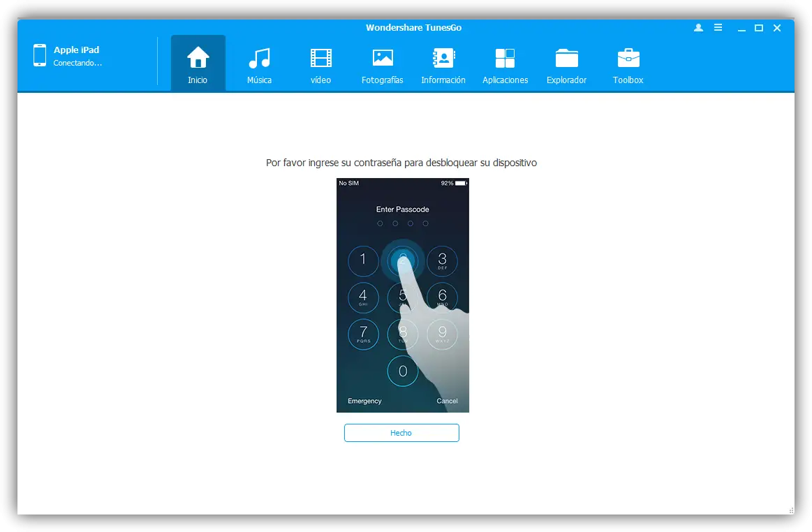Open the user account icon
This screenshot has width=812, height=532.
click(x=698, y=28)
